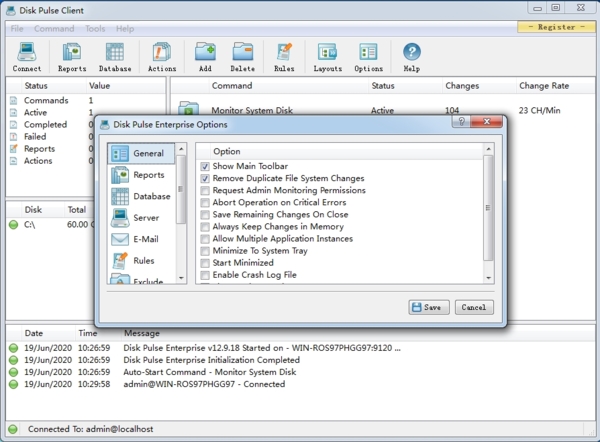Click the green connection indicator in status bar
The width and height of the screenshot is (600, 442).
click(x=13, y=429)
